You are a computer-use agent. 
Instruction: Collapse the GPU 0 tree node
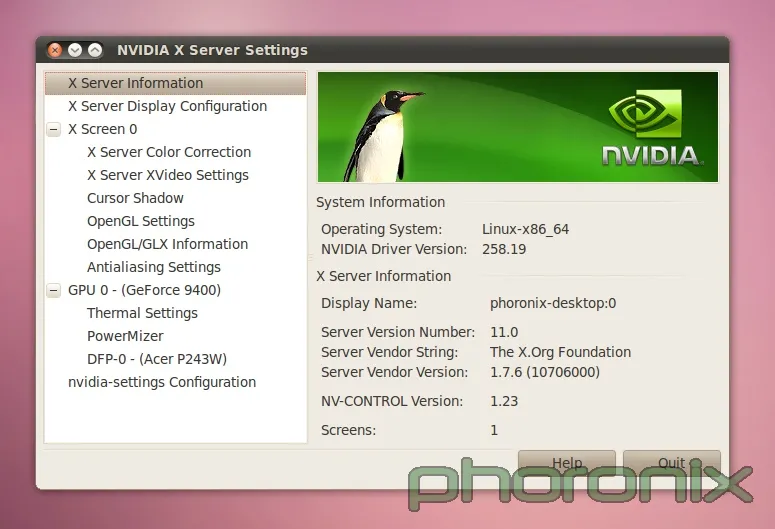click(x=54, y=290)
